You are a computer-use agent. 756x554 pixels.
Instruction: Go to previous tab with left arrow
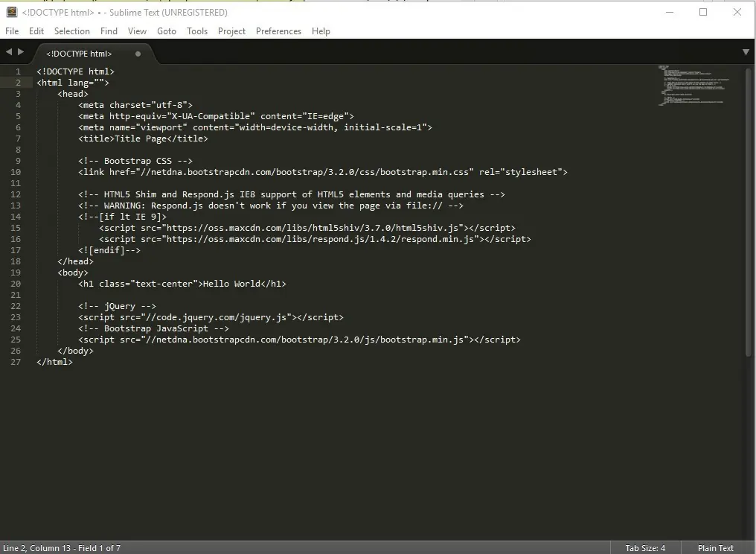[x=9, y=51]
